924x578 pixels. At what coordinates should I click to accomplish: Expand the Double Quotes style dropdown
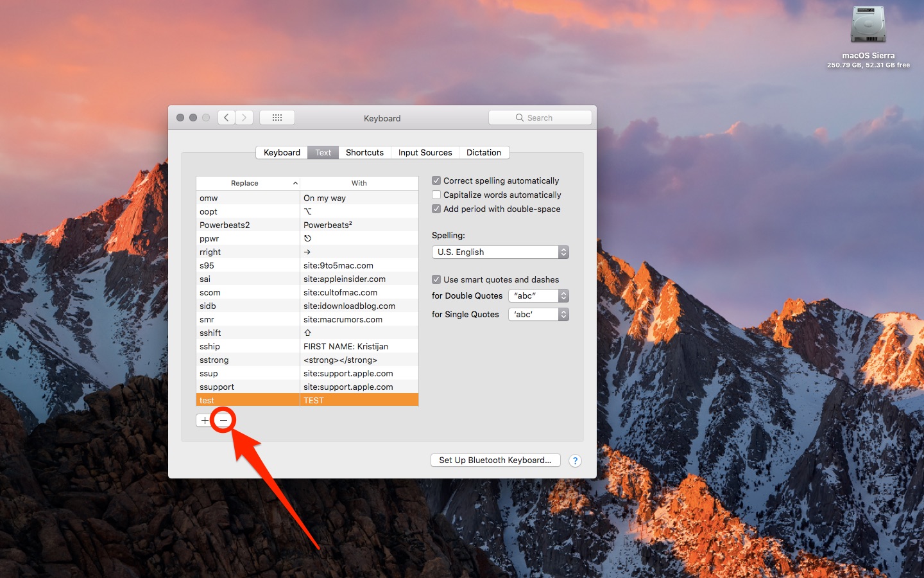[x=538, y=295]
